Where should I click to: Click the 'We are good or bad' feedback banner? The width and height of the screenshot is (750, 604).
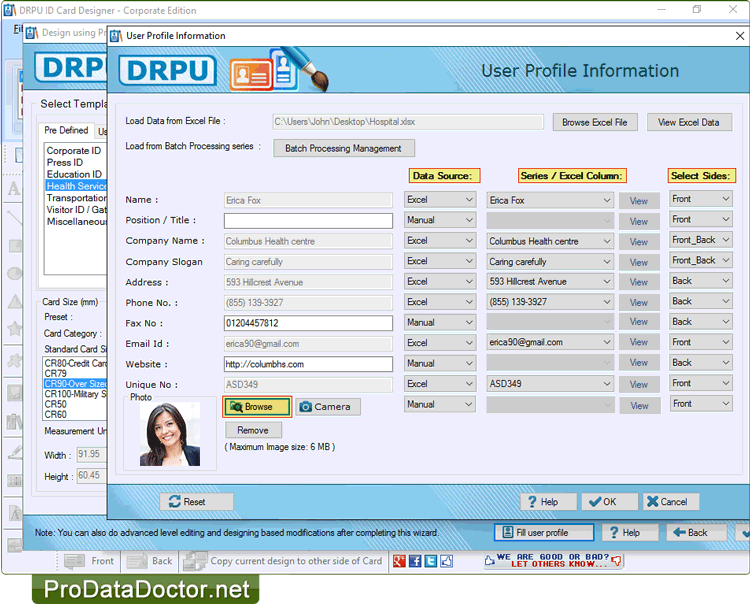pyautogui.click(x=553, y=560)
